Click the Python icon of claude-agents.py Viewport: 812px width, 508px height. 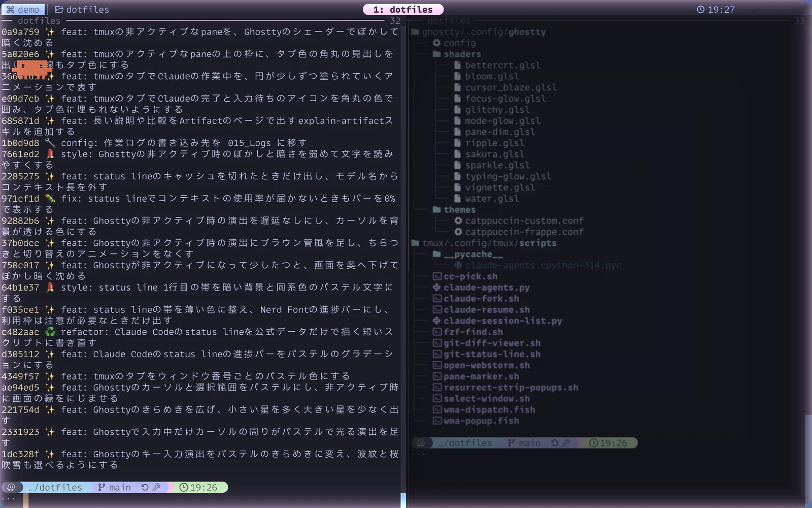(x=436, y=288)
